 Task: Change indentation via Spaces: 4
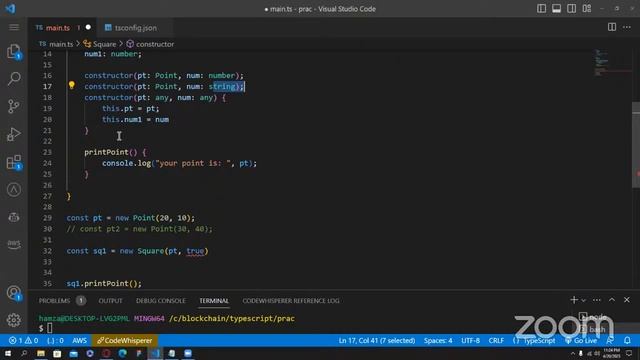(x=438, y=340)
